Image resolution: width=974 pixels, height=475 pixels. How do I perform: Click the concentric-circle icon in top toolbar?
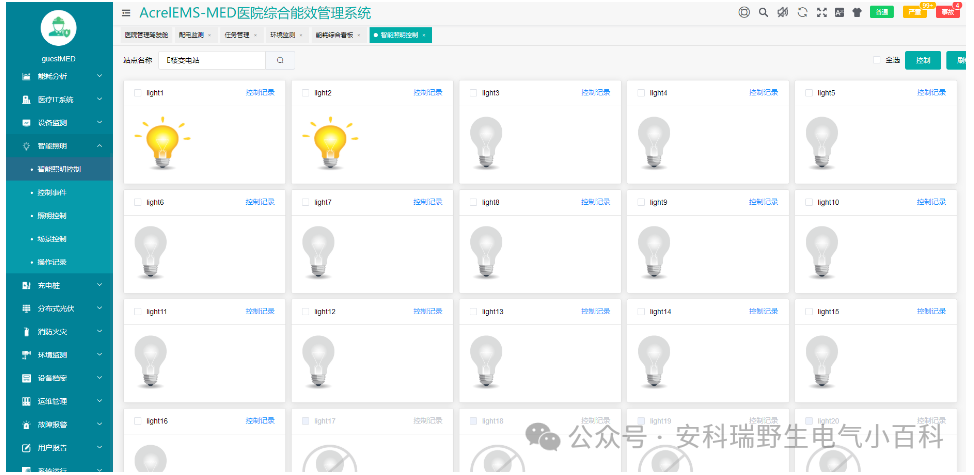[x=744, y=12]
